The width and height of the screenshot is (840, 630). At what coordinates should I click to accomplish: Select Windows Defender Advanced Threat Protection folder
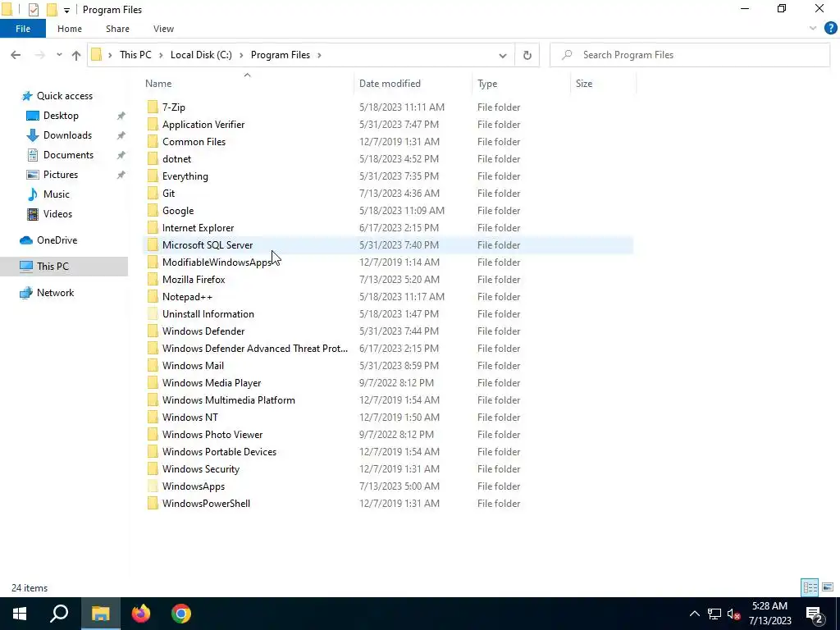[255, 348]
